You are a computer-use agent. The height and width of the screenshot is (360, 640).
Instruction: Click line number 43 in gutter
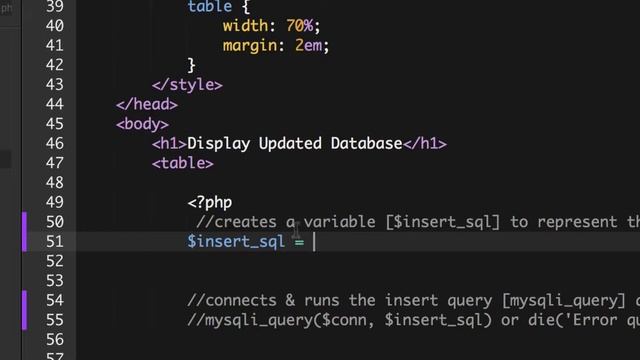tap(55, 84)
